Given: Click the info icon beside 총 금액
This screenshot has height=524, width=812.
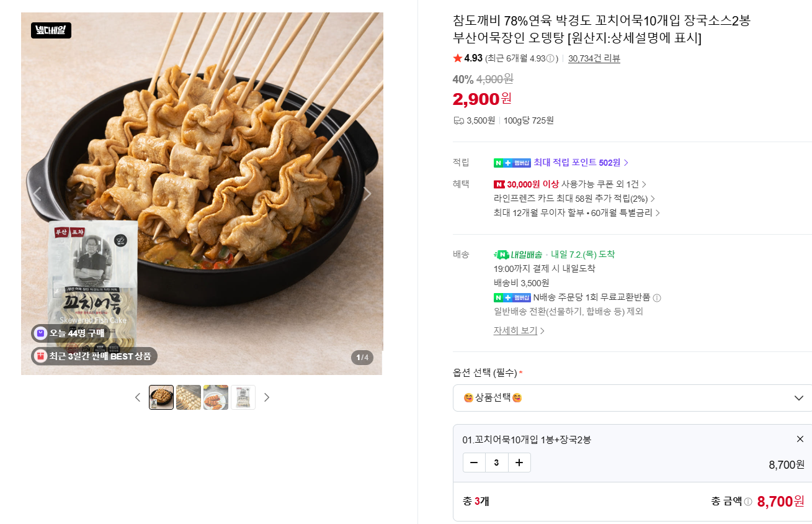Looking at the screenshot, I should [748, 502].
